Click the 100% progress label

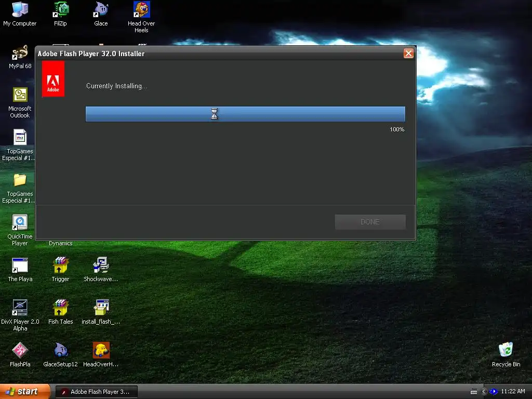[x=397, y=129]
